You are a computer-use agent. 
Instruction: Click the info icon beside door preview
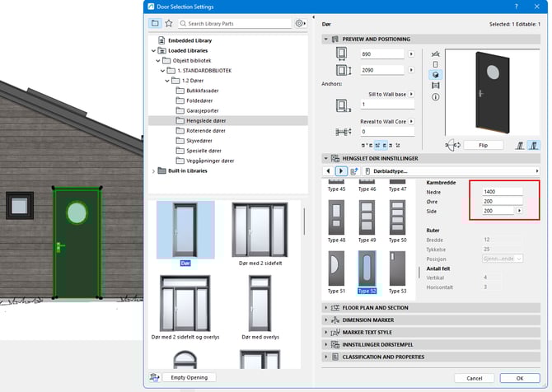tap(435, 97)
